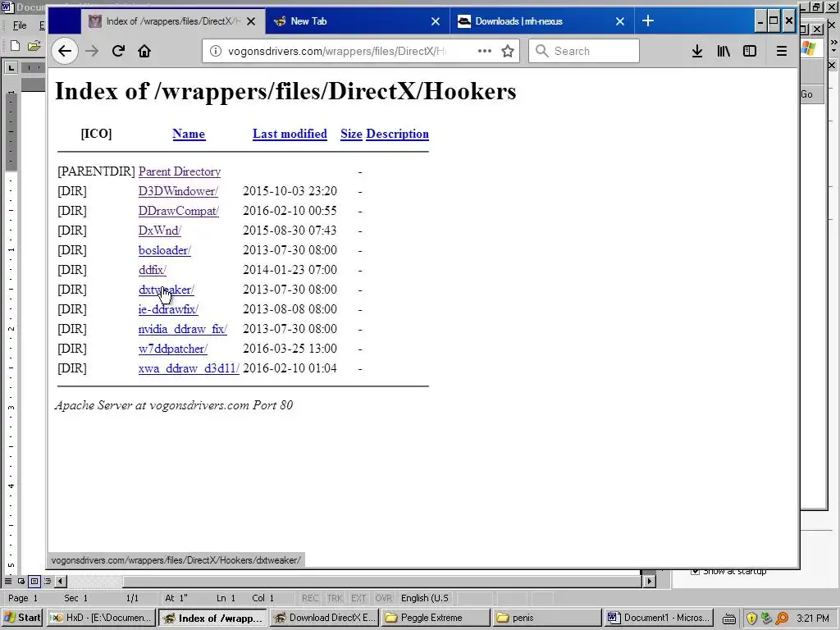Viewport: 840px width, 630px height.
Task: Sort the listing by Last modified
Action: tap(290, 134)
